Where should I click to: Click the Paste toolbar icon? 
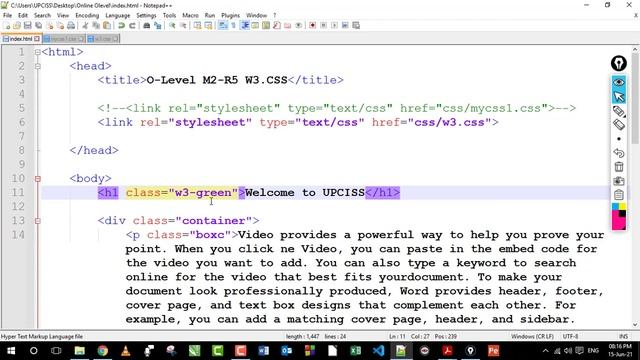tap(107, 25)
